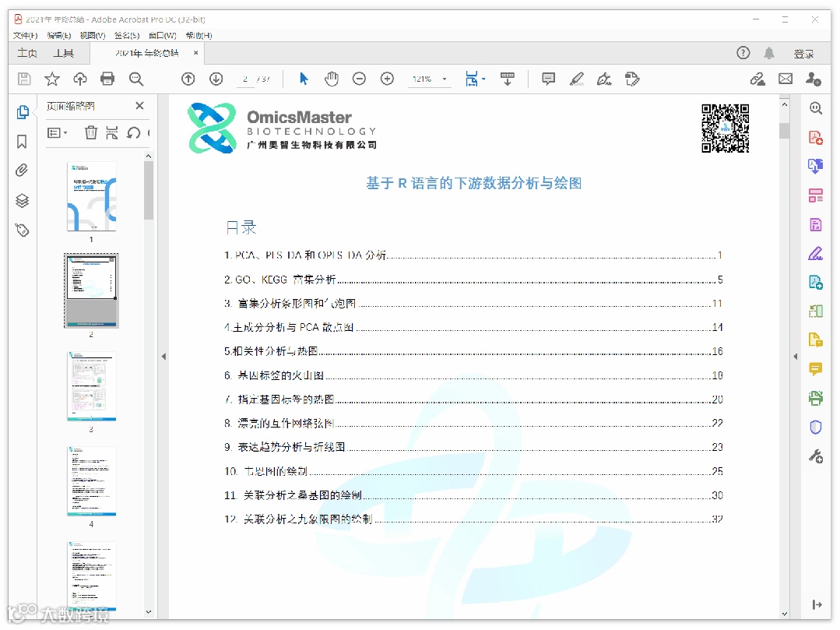Open TOC entry 5 correlation analysis and heatmap
The width and height of the screenshot is (840, 630).
click(x=473, y=351)
